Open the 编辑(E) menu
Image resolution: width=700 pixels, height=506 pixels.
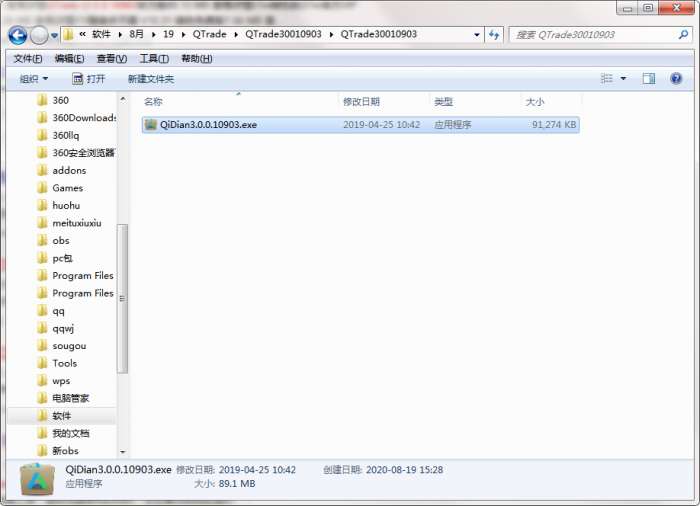(69, 59)
